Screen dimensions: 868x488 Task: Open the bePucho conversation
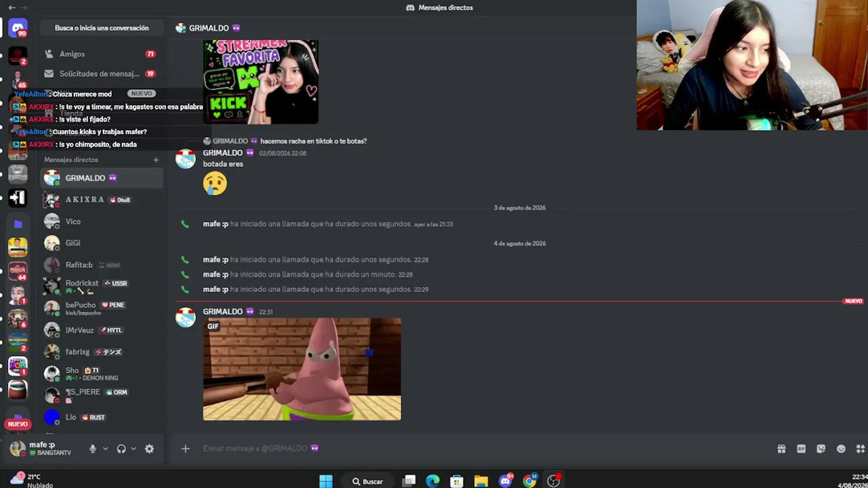pyautogui.click(x=101, y=308)
